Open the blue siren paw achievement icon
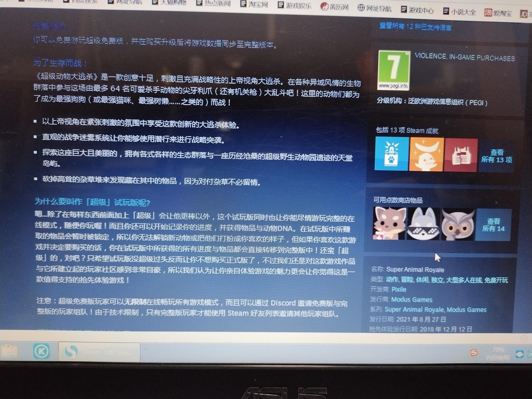Screen dimensions: 532x399 392,153
